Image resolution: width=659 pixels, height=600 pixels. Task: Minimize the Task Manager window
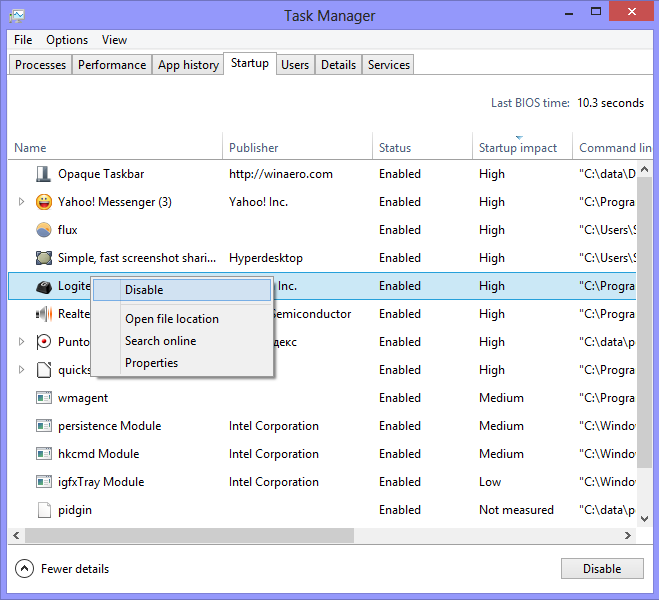click(x=569, y=12)
